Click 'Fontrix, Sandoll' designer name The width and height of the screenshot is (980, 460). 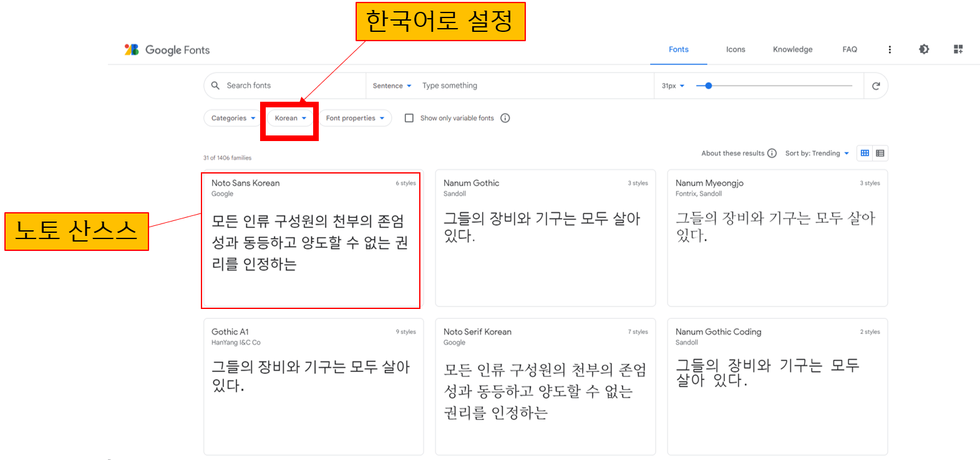[x=699, y=194]
